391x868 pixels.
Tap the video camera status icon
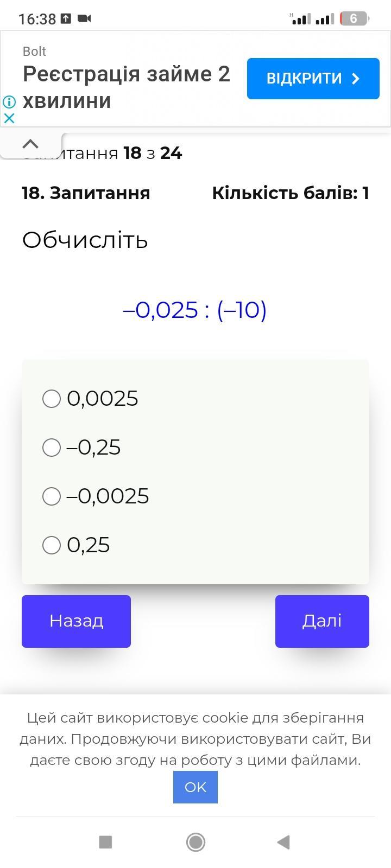tap(84, 18)
